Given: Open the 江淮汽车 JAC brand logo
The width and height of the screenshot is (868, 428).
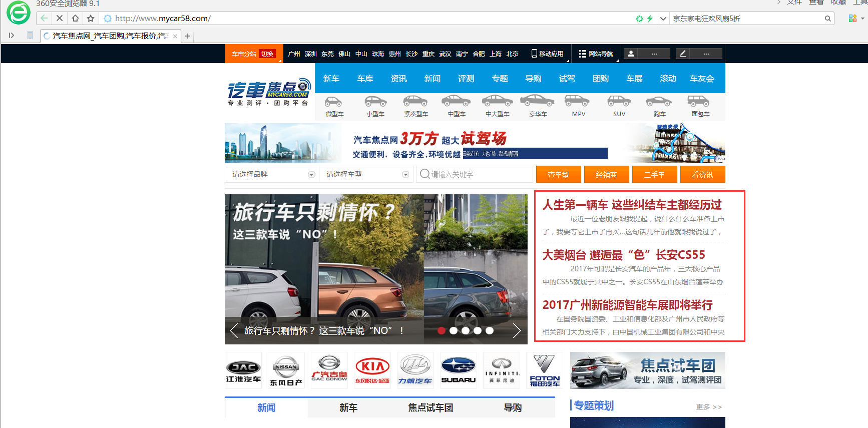Looking at the screenshot, I should [x=243, y=370].
